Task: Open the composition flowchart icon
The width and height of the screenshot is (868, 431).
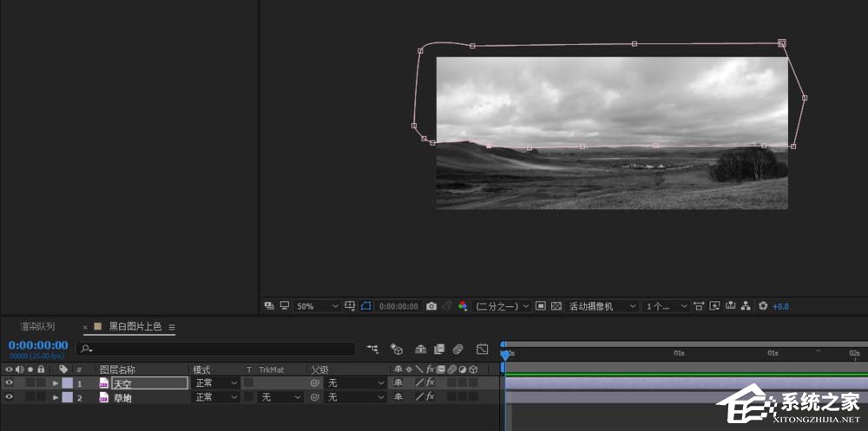Action: coord(745,306)
